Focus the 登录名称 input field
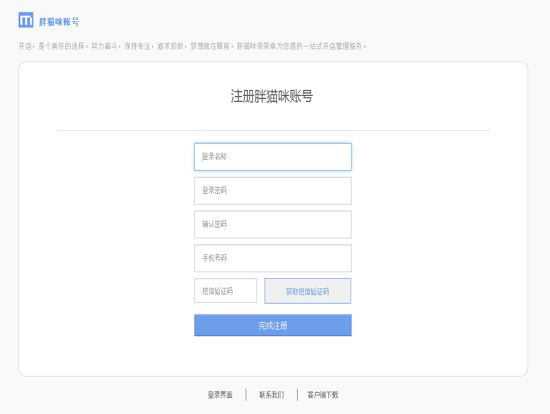This screenshot has width=550, height=414. pos(273,157)
